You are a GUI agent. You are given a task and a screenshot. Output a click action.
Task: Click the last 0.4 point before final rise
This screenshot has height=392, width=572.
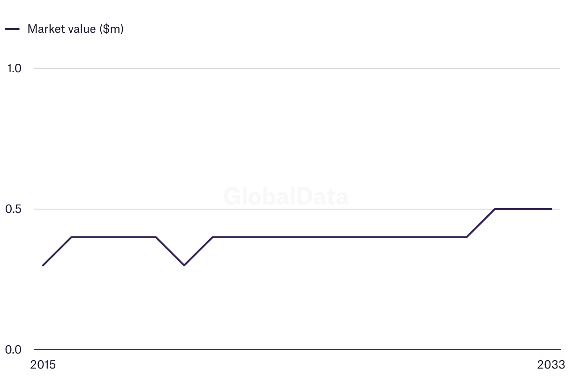[x=467, y=237]
